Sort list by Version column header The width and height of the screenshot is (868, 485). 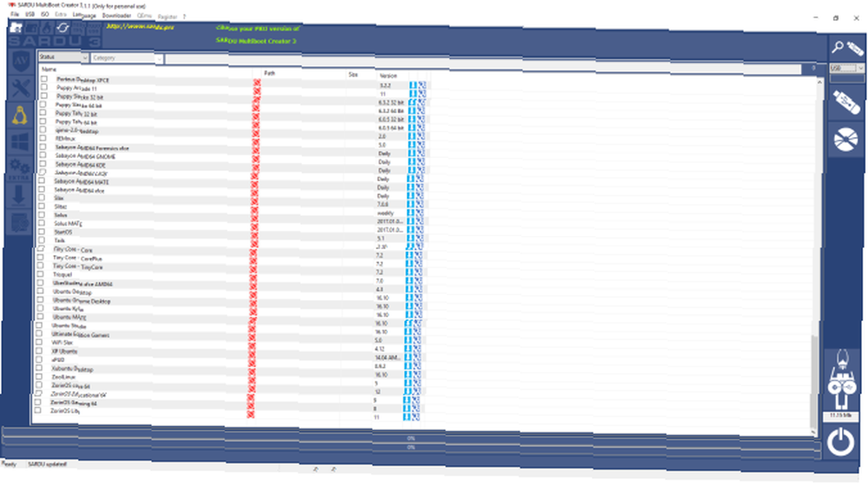388,75
